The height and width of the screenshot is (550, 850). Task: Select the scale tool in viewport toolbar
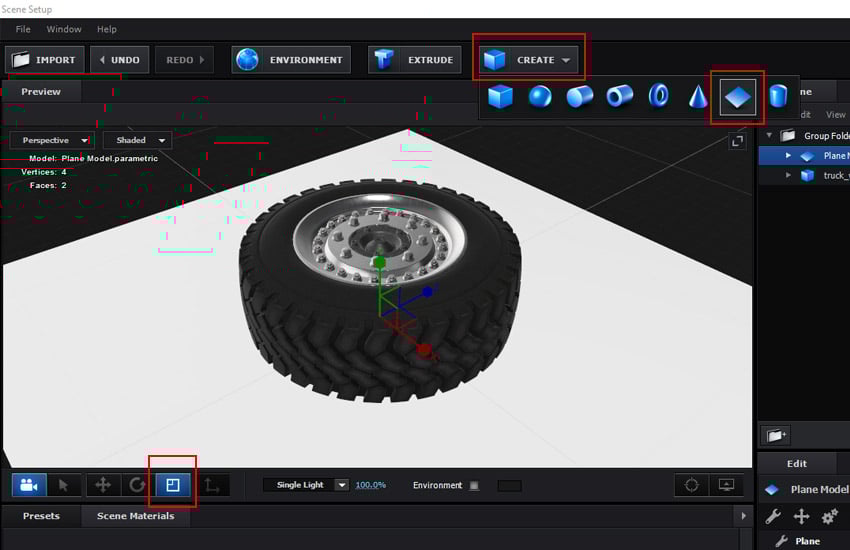coord(172,484)
